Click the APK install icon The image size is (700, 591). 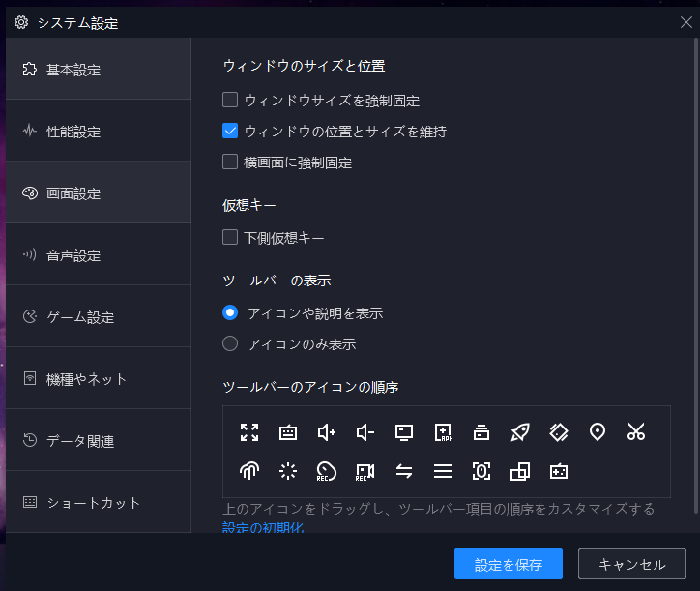[444, 432]
